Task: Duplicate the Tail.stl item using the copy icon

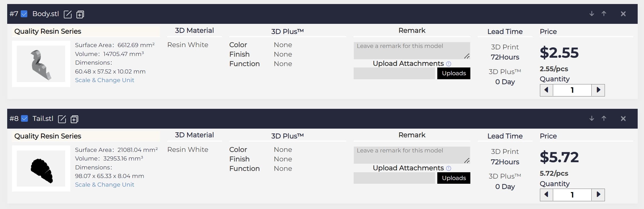Action: click(x=74, y=119)
